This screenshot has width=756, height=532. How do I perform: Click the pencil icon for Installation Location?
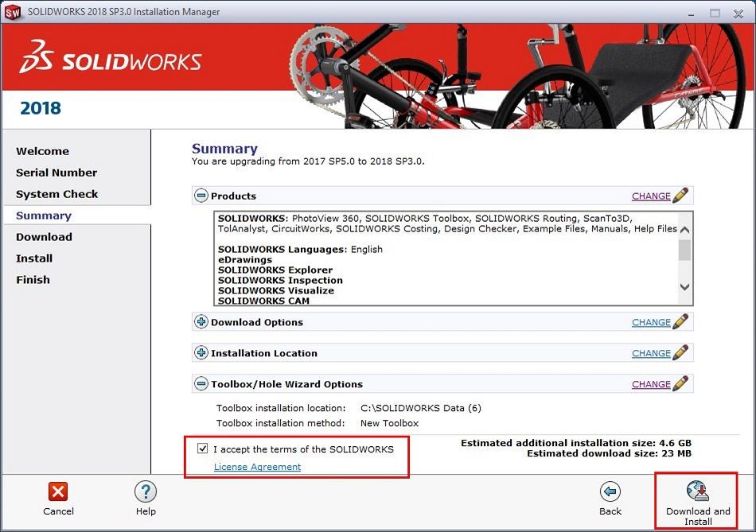pos(680,353)
